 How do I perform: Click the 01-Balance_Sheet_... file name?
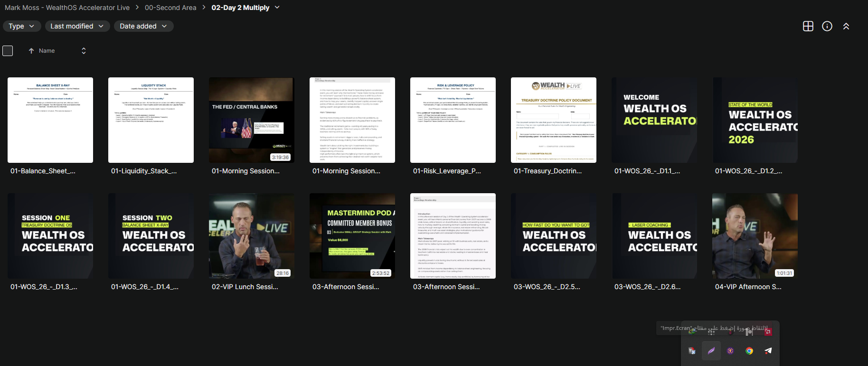(x=43, y=171)
